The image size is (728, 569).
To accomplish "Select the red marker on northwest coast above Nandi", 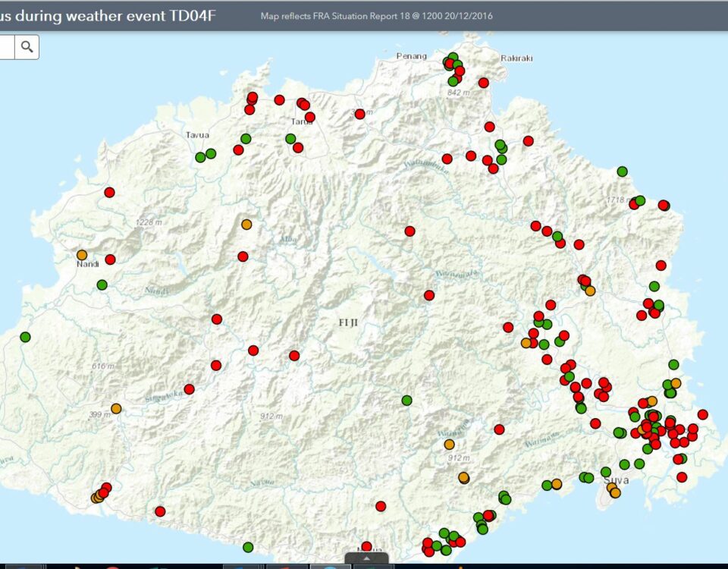I will click(109, 193).
